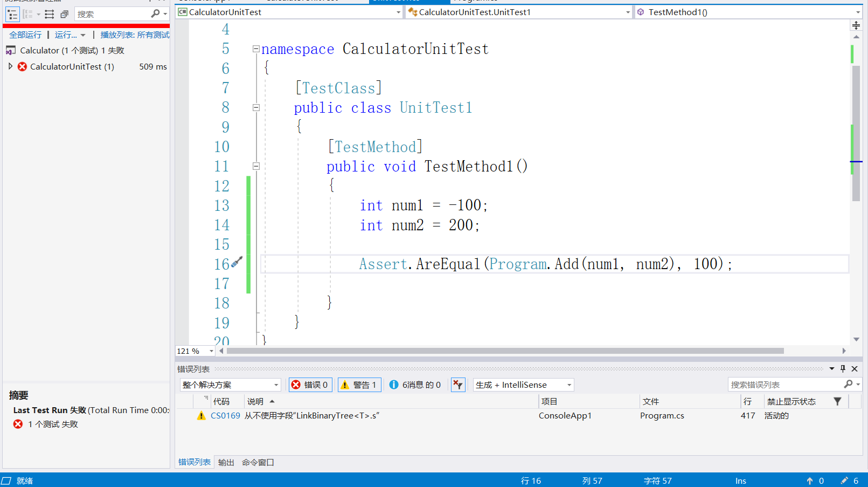Collapse the UnitTest1 class code block
The height and width of the screenshot is (487, 868).
[x=256, y=108]
